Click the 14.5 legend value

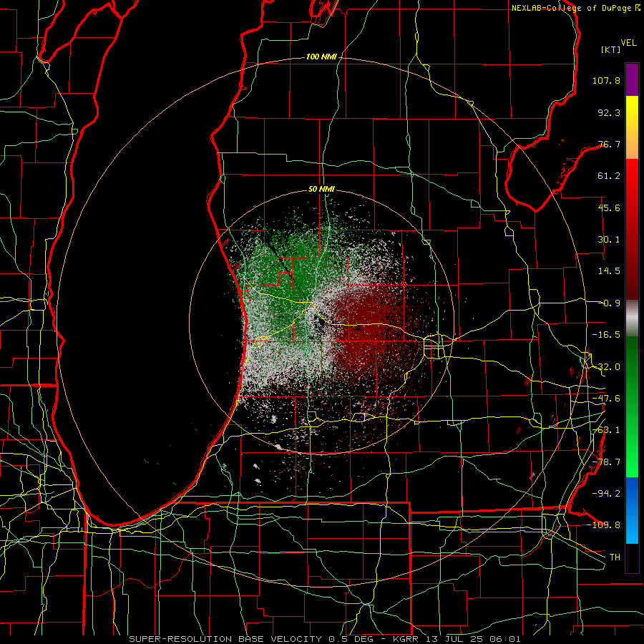609,271
